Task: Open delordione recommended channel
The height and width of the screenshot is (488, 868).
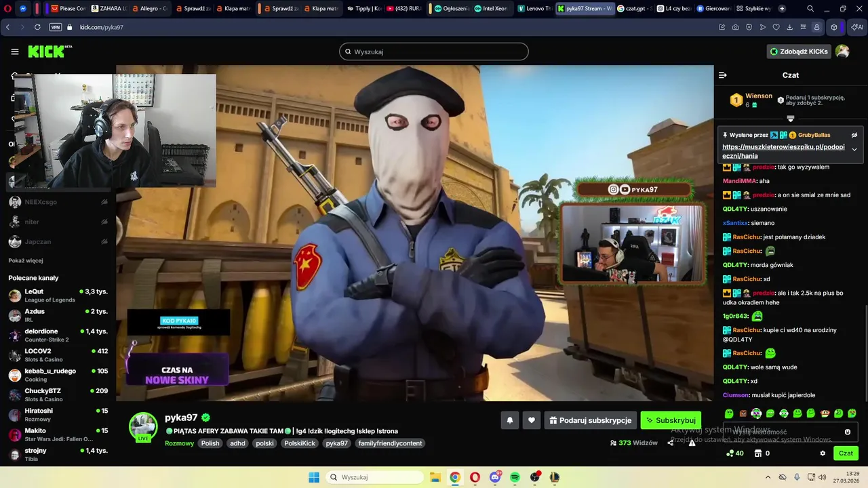Action: tap(58, 335)
